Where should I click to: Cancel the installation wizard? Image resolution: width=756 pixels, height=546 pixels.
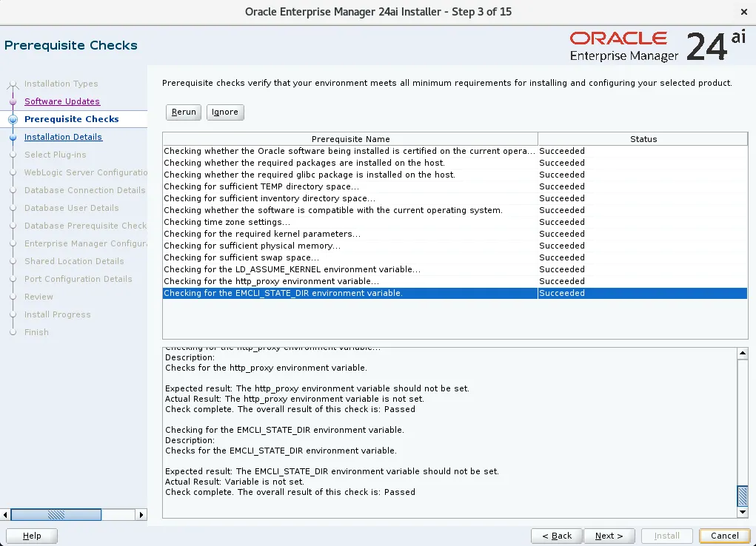click(x=723, y=536)
